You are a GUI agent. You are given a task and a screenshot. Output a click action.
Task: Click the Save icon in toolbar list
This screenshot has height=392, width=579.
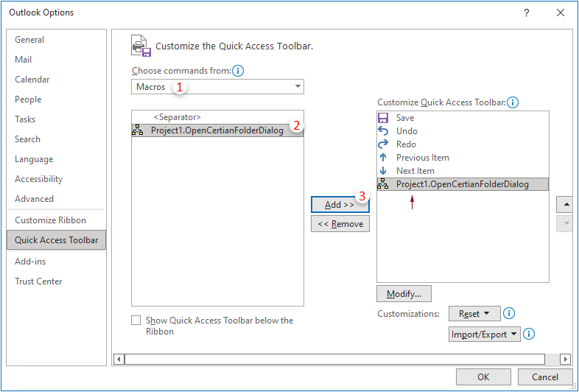(383, 118)
